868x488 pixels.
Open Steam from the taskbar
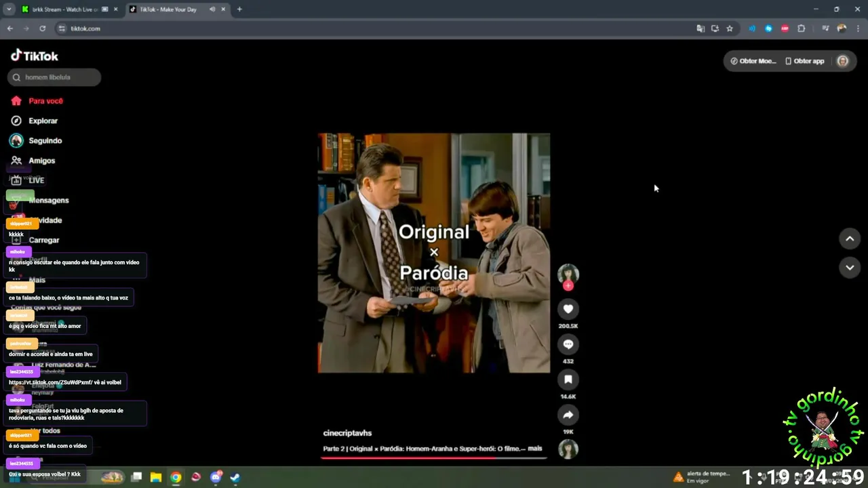235,477
